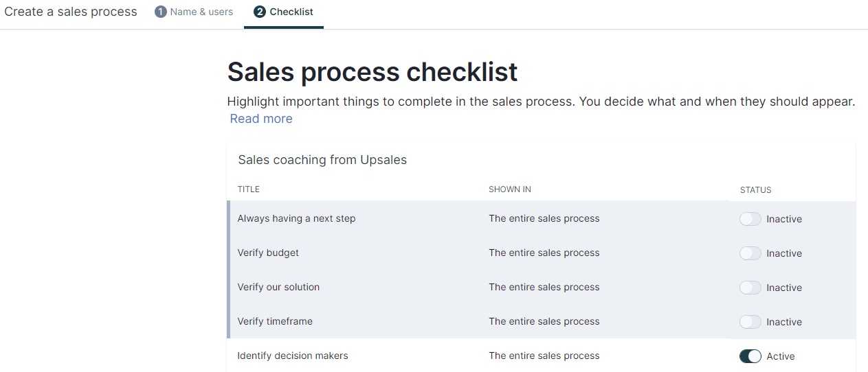Activate the Verify our solution toggle

(x=750, y=288)
